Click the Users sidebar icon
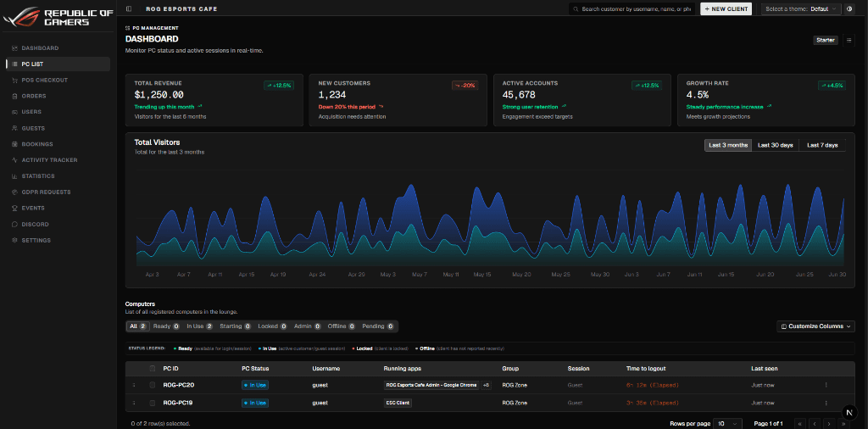Screen dimensions: 868x429 click(x=15, y=112)
